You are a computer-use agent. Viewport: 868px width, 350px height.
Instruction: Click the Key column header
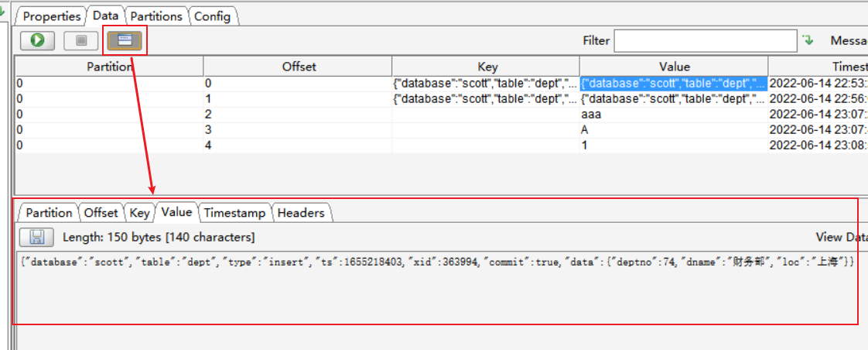pyautogui.click(x=487, y=67)
